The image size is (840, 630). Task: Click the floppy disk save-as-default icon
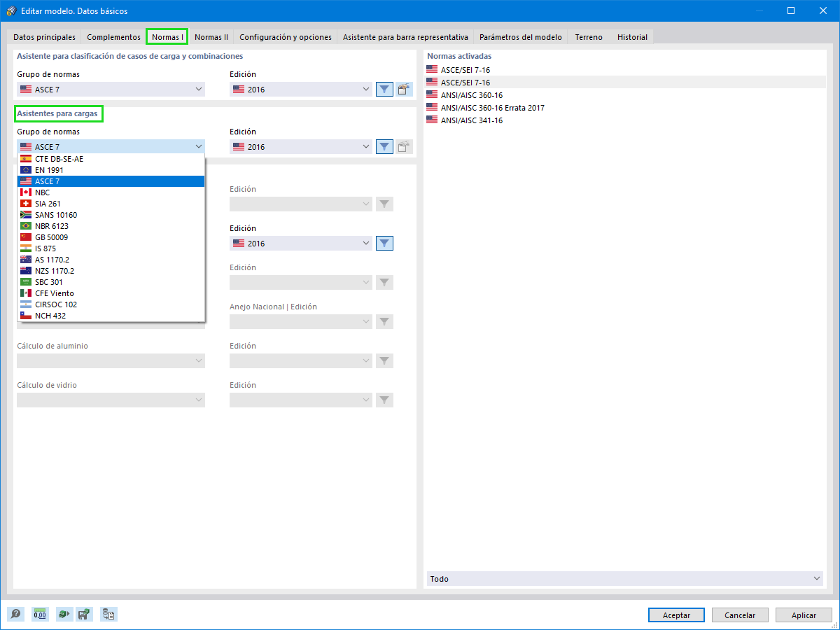click(x=84, y=615)
